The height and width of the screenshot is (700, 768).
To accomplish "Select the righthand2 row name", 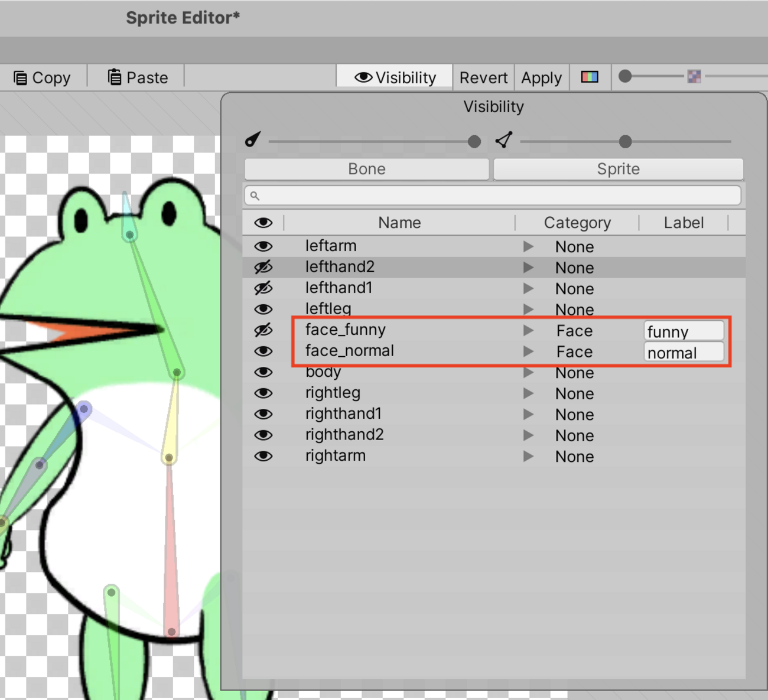I will [344, 435].
